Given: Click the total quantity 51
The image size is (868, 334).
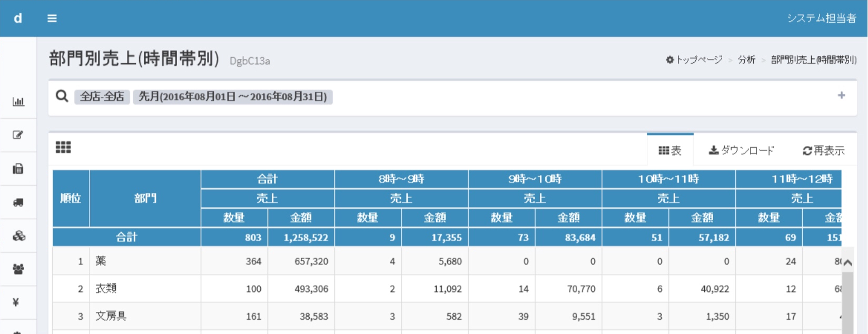Looking at the screenshot, I should 657,238.
